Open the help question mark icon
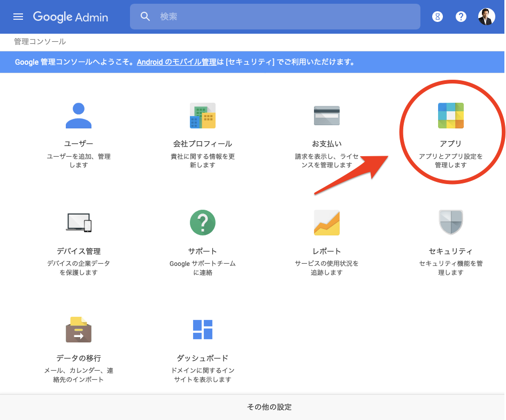The height and width of the screenshot is (420, 506). click(x=461, y=17)
